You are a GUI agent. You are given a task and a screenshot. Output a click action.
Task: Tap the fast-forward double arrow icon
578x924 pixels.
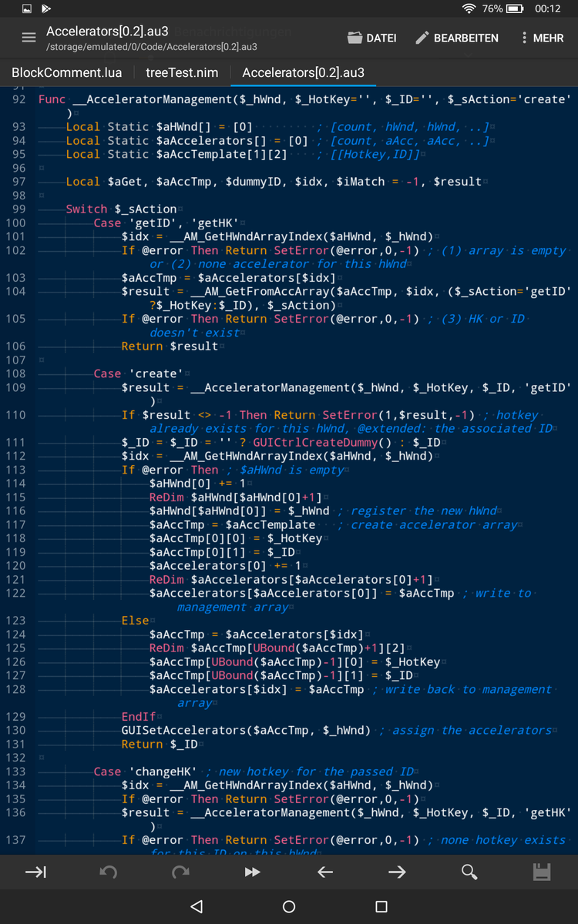click(x=252, y=872)
